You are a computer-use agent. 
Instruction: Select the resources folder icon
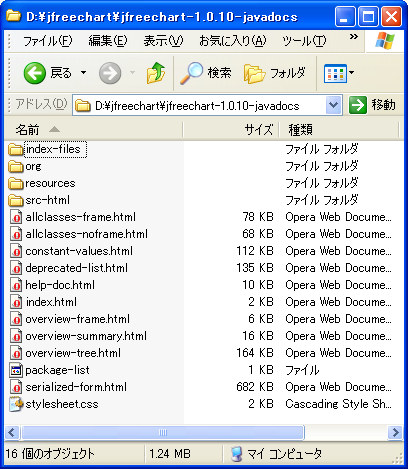pos(16,183)
